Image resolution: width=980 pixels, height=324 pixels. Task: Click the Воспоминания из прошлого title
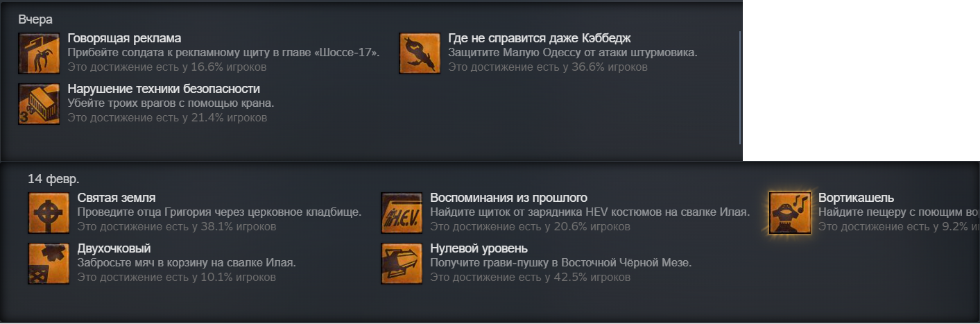tap(508, 198)
